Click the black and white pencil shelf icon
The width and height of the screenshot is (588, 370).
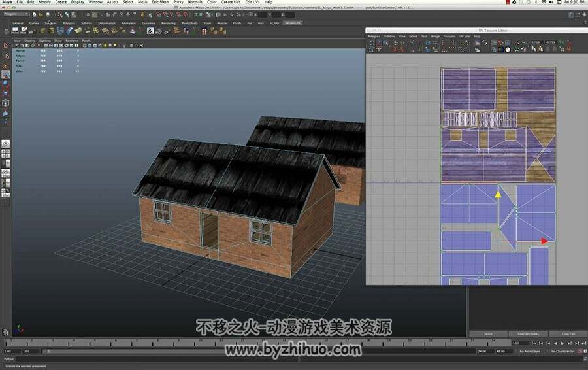click(x=150, y=31)
